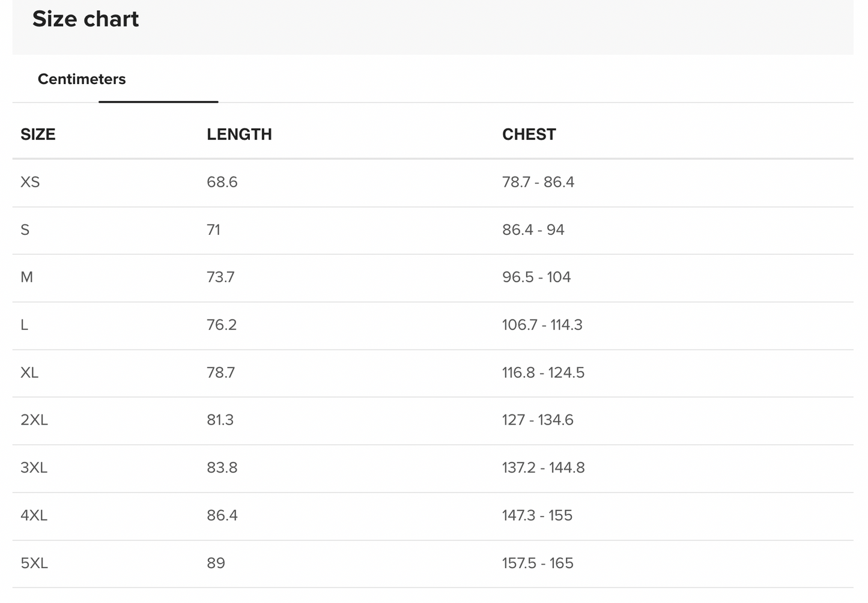Click the 96.5 - 104 chest range

pyautogui.click(x=536, y=277)
